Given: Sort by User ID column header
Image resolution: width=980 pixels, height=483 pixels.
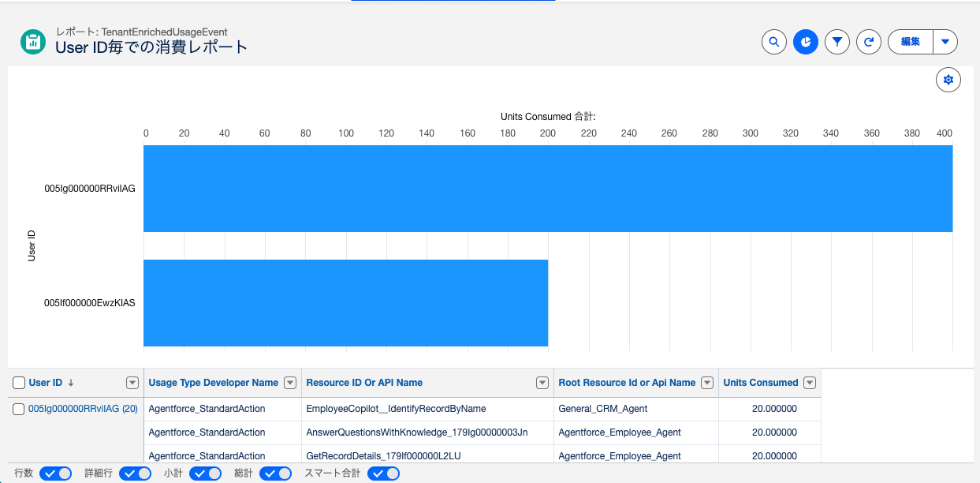Looking at the screenshot, I should coord(46,383).
